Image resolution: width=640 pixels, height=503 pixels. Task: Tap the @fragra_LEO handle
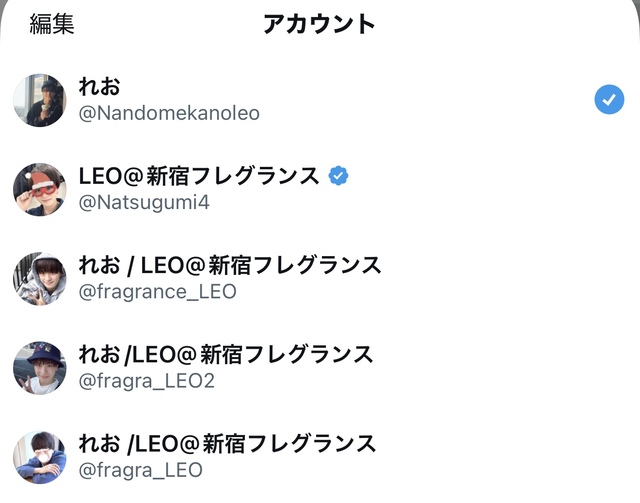[x=140, y=470]
